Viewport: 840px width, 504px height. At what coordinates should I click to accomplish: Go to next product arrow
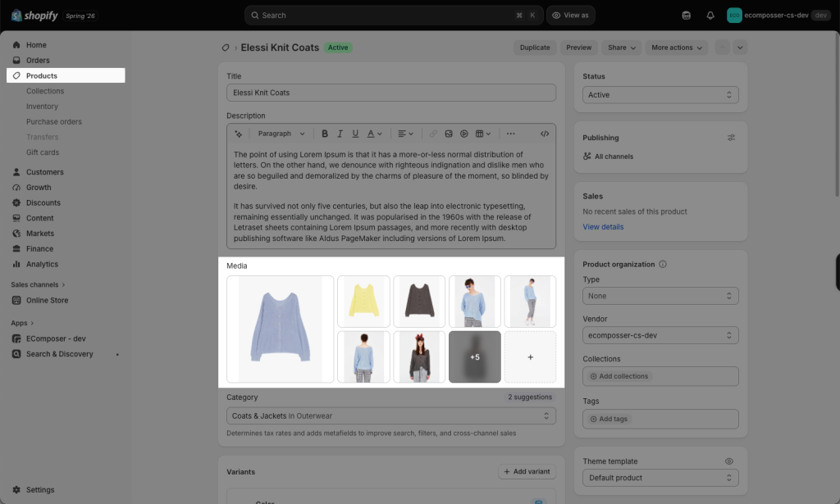coord(740,48)
